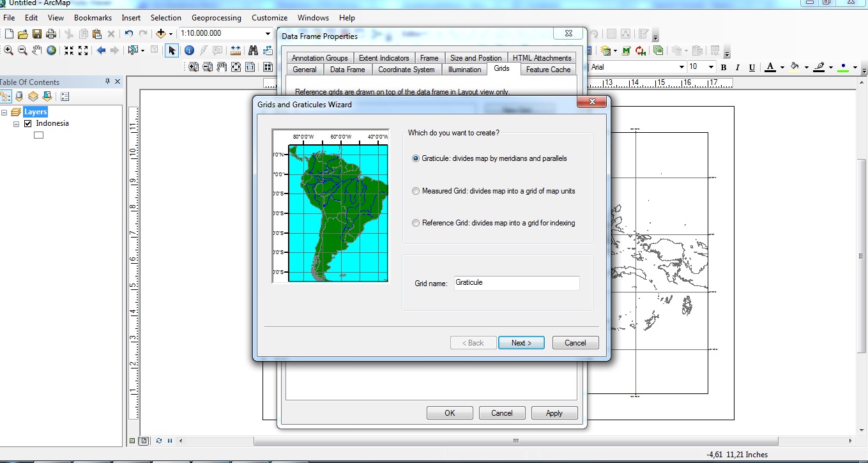868x463 pixels.
Task: Collapse the Indonesia layer node
Action: (17, 124)
